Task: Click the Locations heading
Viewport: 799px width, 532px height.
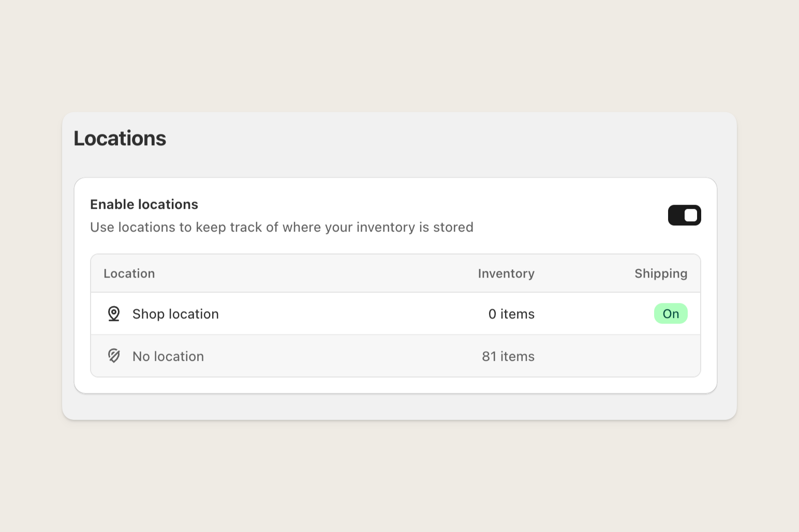Action: [x=120, y=138]
